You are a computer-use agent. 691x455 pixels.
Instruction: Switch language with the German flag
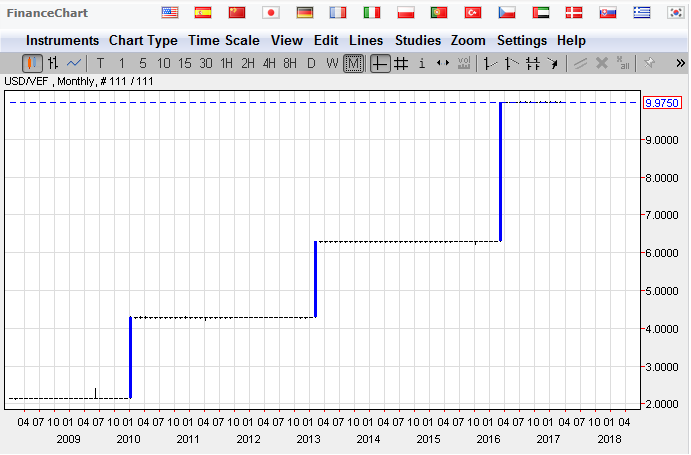[x=305, y=12]
